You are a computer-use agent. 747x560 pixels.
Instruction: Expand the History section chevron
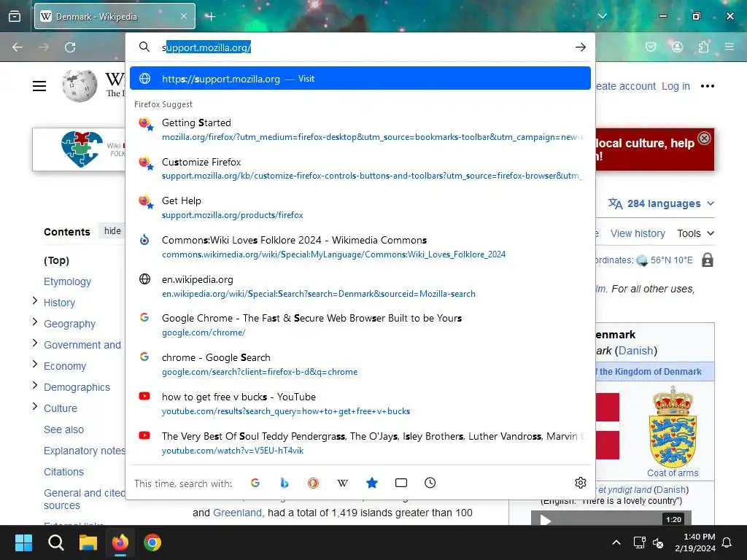coord(35,300)
